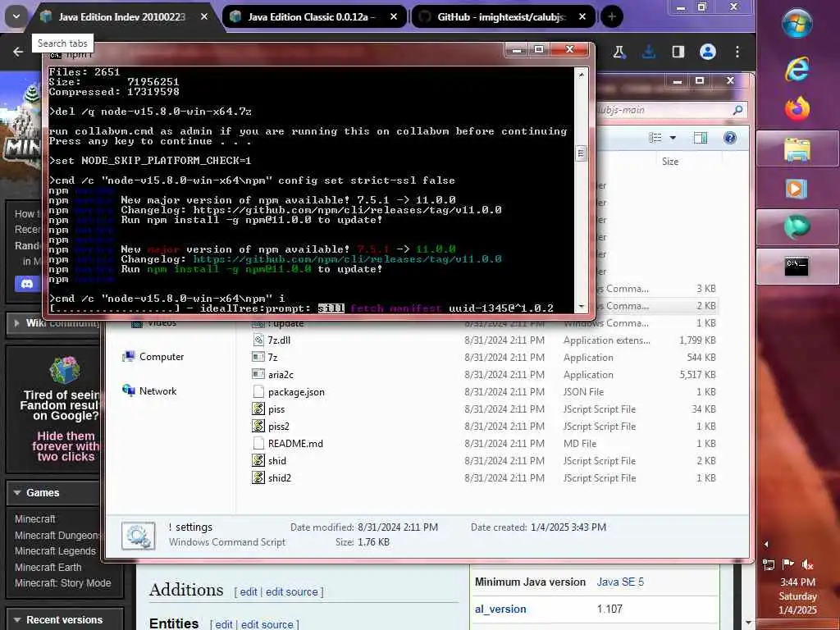This screenshot has width=840, height=630.
Task: Open Windows Media Player taskbar icon
Action: (x=797, y=188)
